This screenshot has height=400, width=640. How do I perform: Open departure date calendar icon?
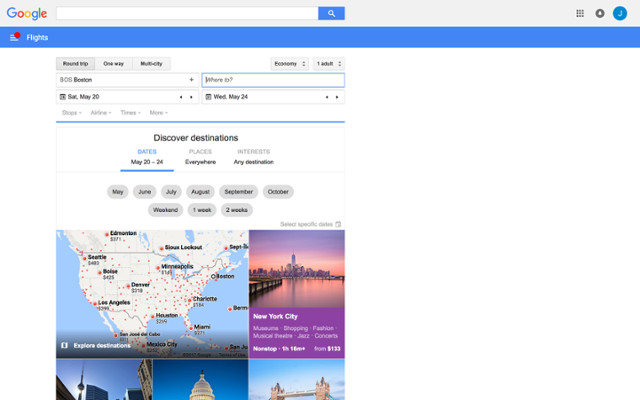(63, 97)
